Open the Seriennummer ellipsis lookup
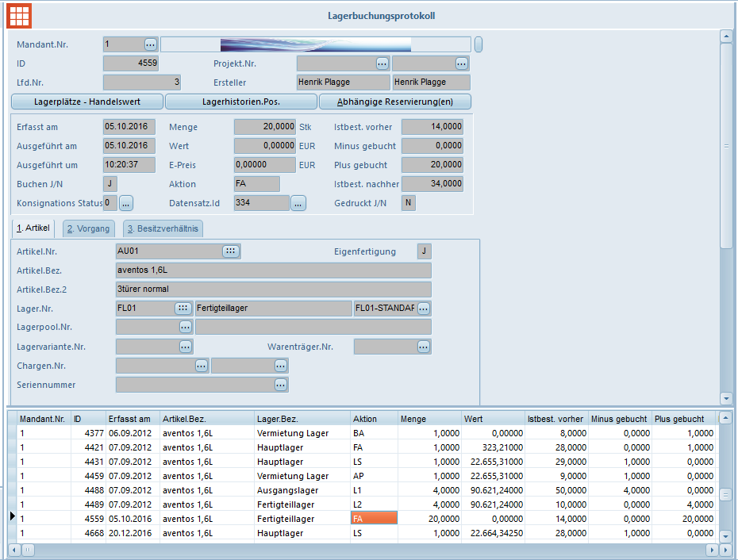Screen dimensions: 738x560 pos(281,385)
